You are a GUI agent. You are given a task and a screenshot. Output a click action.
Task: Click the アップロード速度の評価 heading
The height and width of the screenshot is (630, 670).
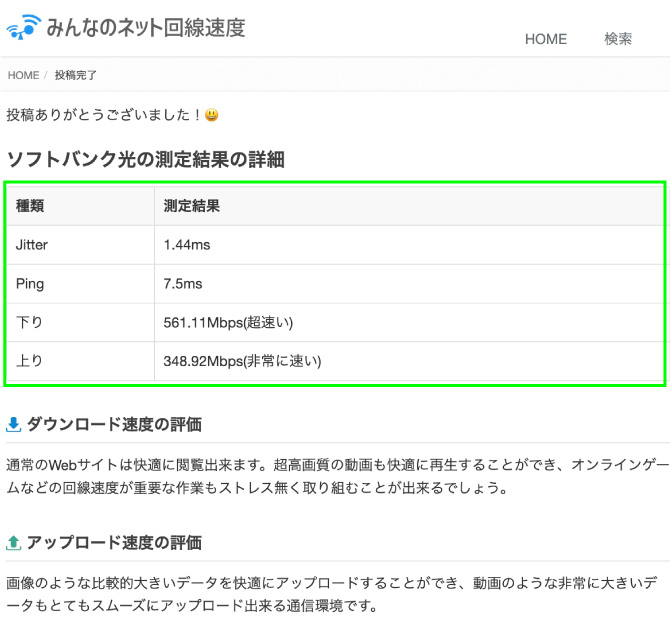click(114, 543)
